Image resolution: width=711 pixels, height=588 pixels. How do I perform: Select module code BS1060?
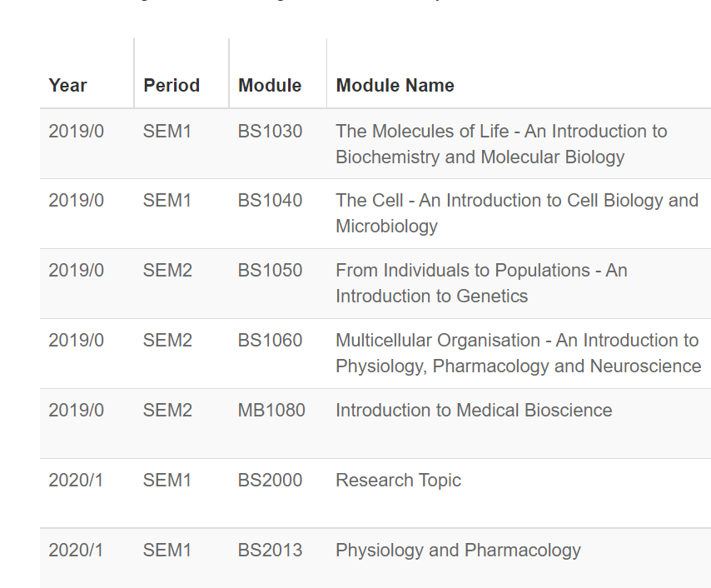[x=270, y=341]
